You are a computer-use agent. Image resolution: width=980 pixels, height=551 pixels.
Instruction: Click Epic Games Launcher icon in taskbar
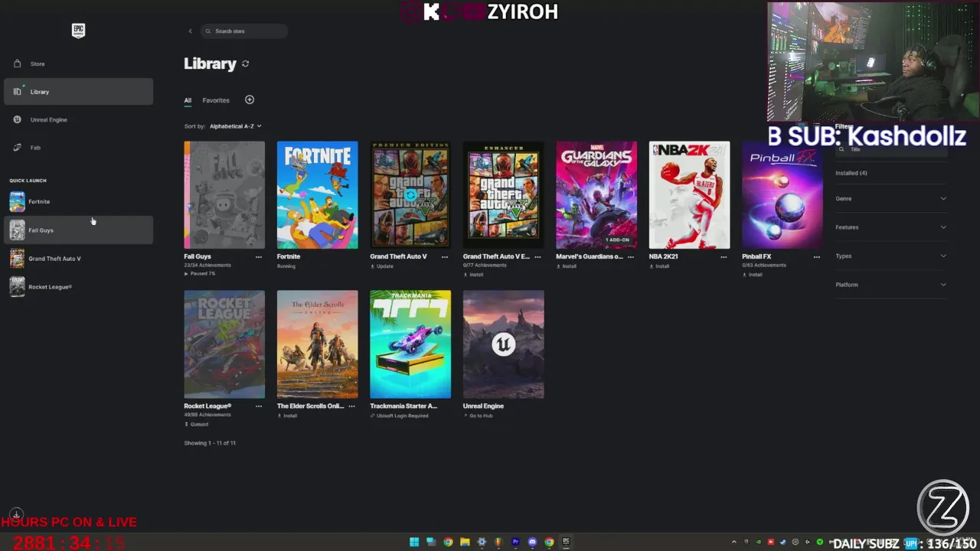tap(566, 542)
